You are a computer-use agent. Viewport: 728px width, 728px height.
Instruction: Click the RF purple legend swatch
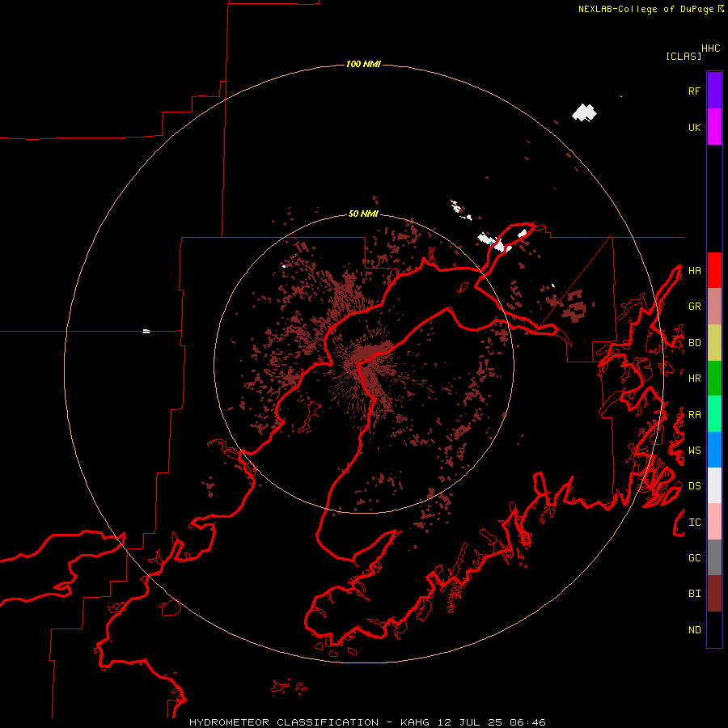714,91
